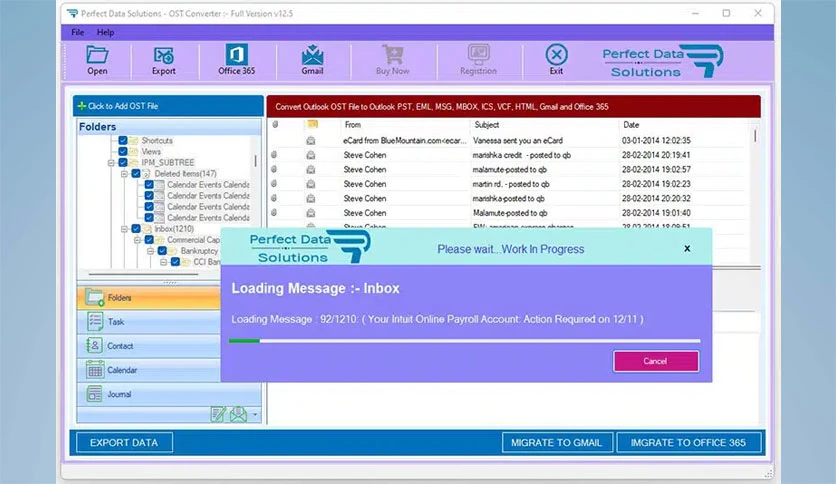
Task: Collapse the IPM_SUBTREE tree node
Action: pyautogui.click(x=111, y=163)
